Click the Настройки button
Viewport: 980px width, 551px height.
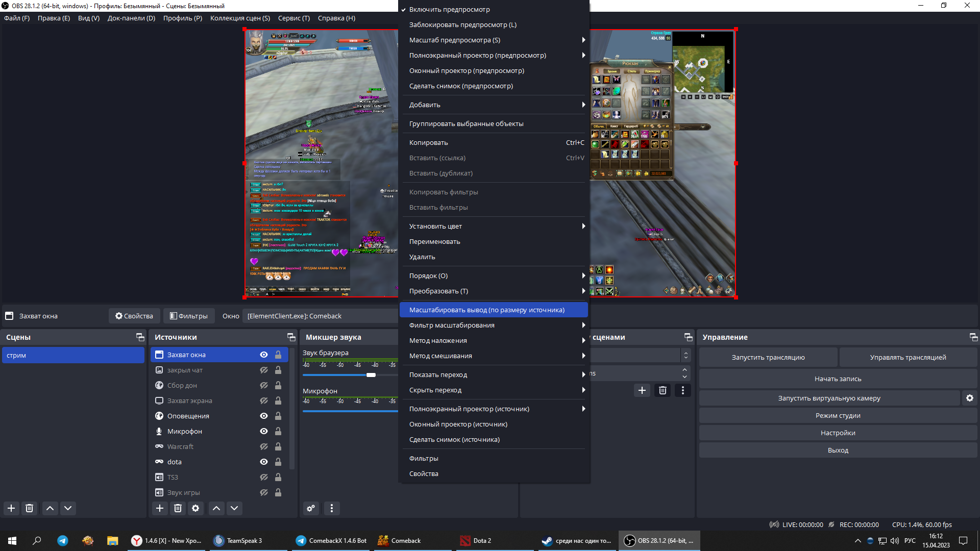click(x=838, y=433)
